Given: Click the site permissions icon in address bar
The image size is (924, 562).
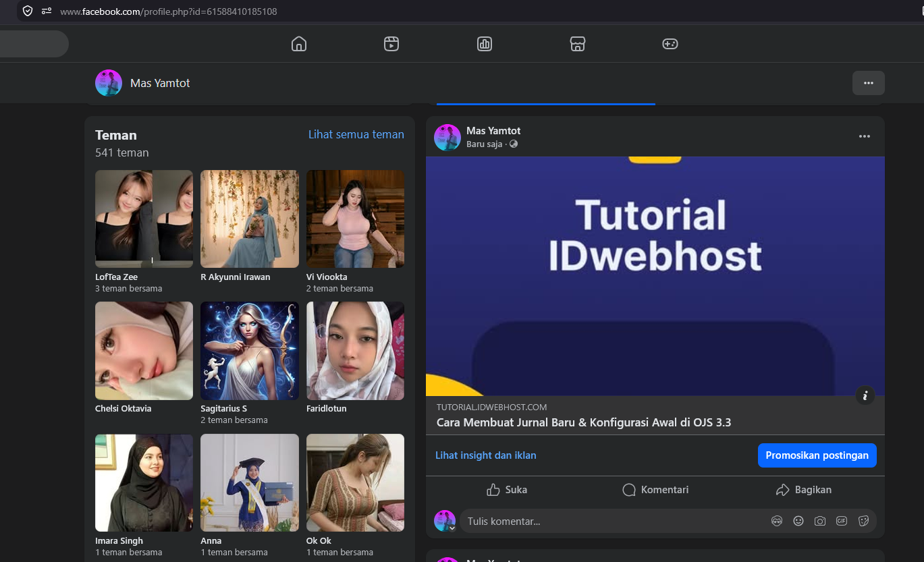Looking at the screenshot, I should pos(47,11).
